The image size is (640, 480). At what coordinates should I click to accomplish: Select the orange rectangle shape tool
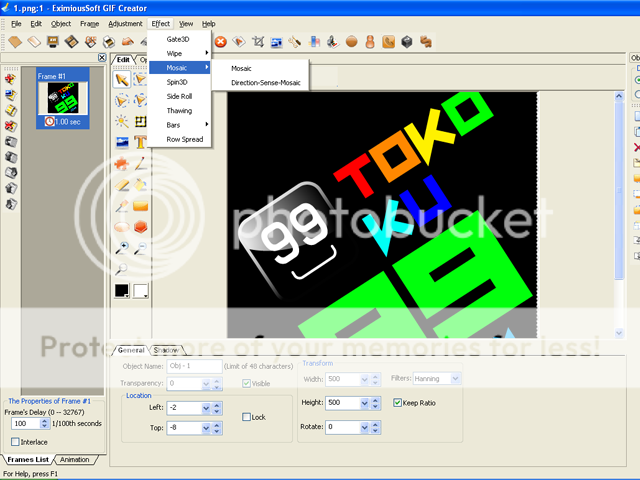tap(140, 206)
